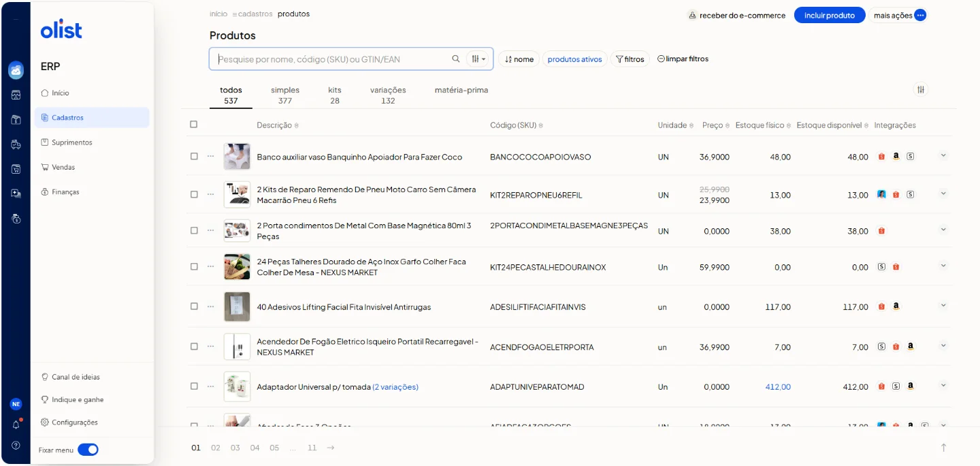Click the help question mark icon
This screenshot has height=466, width=980.
(16, 446)
